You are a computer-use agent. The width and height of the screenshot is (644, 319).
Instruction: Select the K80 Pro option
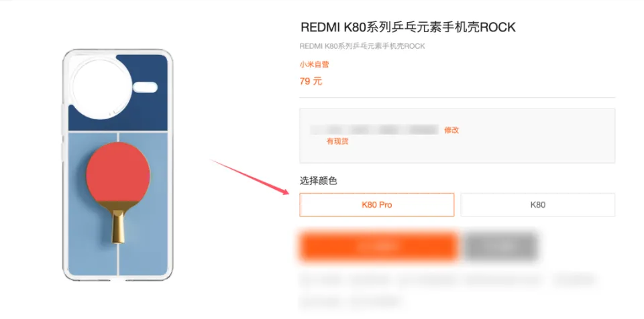click(x=376, y=204)
